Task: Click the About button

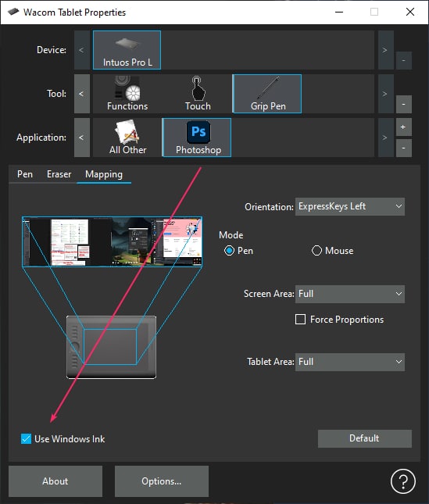Action: pyautogui.click(x=55, y=481)
